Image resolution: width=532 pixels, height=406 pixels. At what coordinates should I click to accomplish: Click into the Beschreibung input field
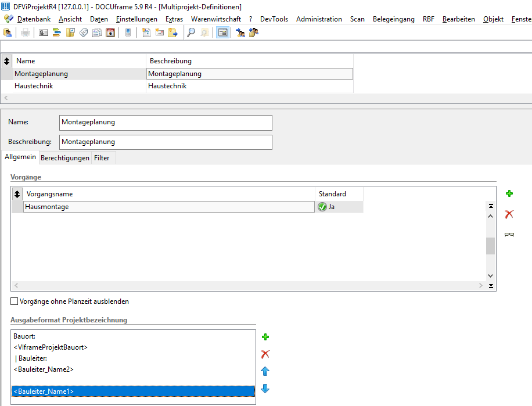tap(166, 142)
